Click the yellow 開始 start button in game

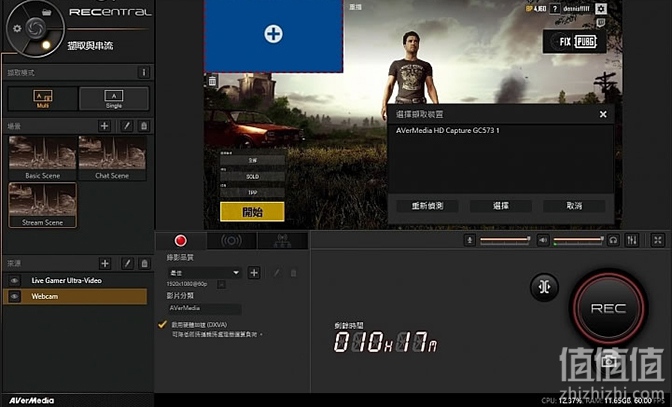pos(252,212)
